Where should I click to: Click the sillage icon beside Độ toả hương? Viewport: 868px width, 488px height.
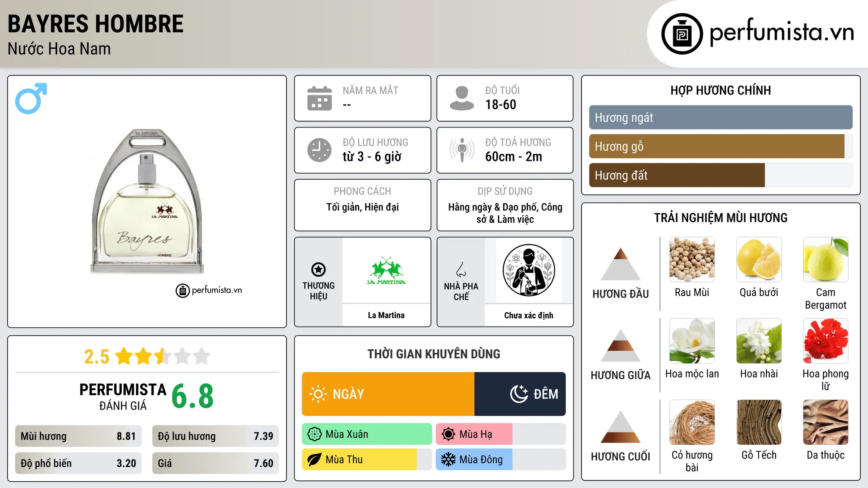(x=462, y=150)
